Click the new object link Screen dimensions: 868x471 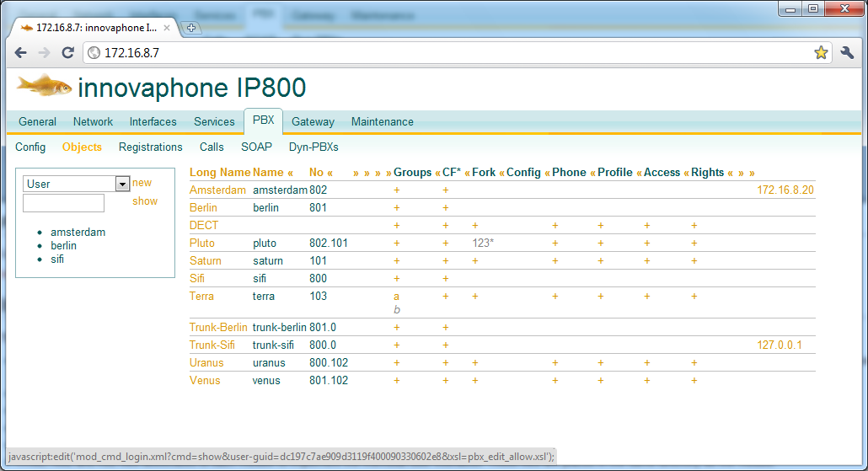[142, 183]
